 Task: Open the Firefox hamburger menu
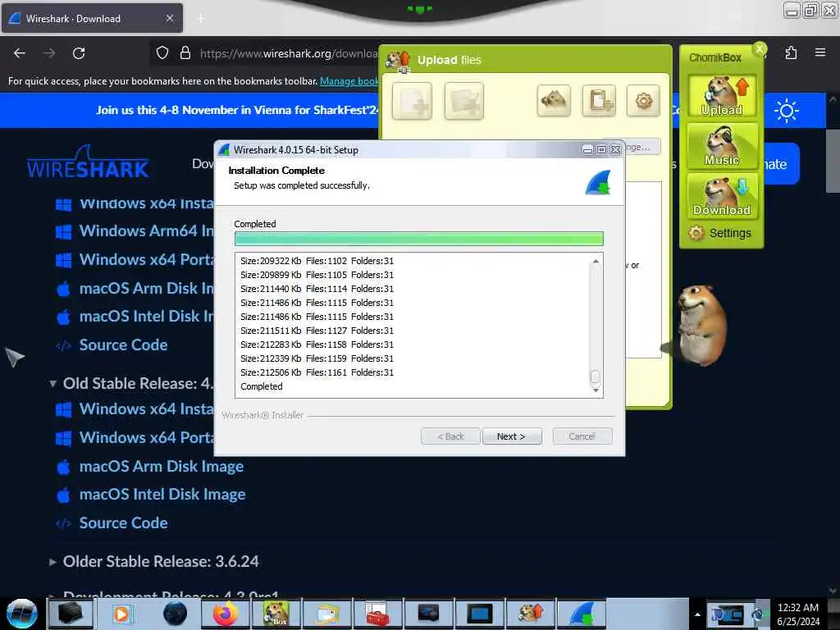[820, 52]
